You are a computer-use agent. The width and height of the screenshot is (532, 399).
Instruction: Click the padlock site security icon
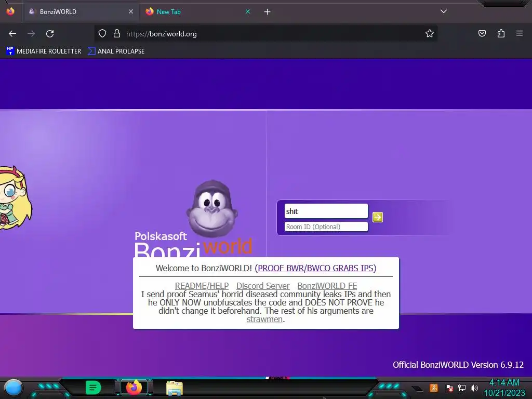click(x=117, y=33)
